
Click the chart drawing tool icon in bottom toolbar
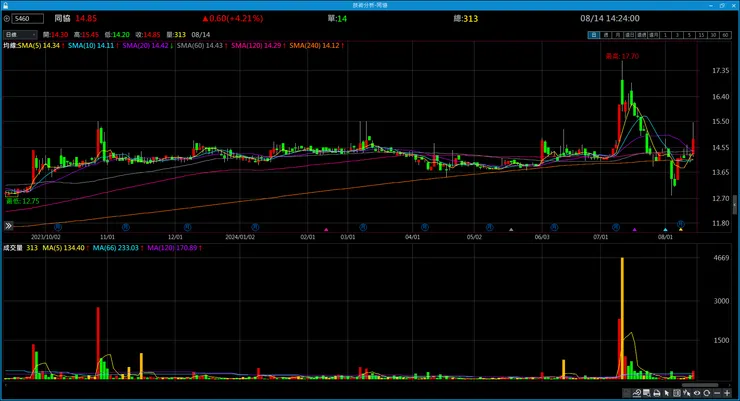[x=637, y=393]
